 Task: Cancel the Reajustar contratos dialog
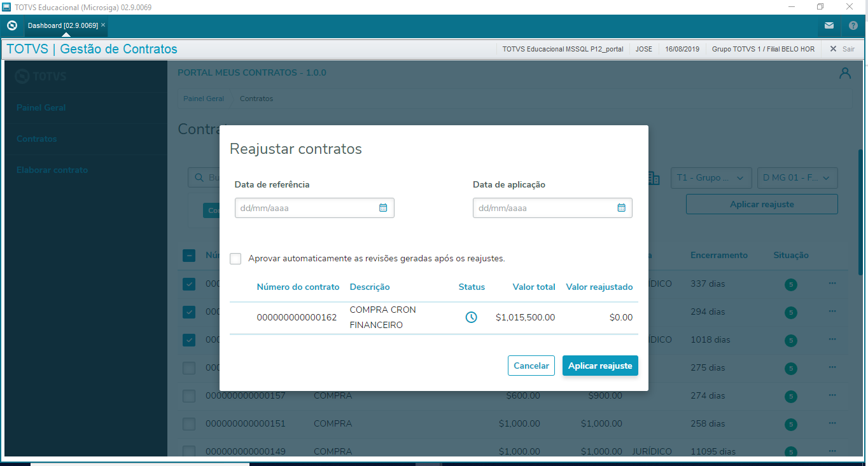[531, 366]
